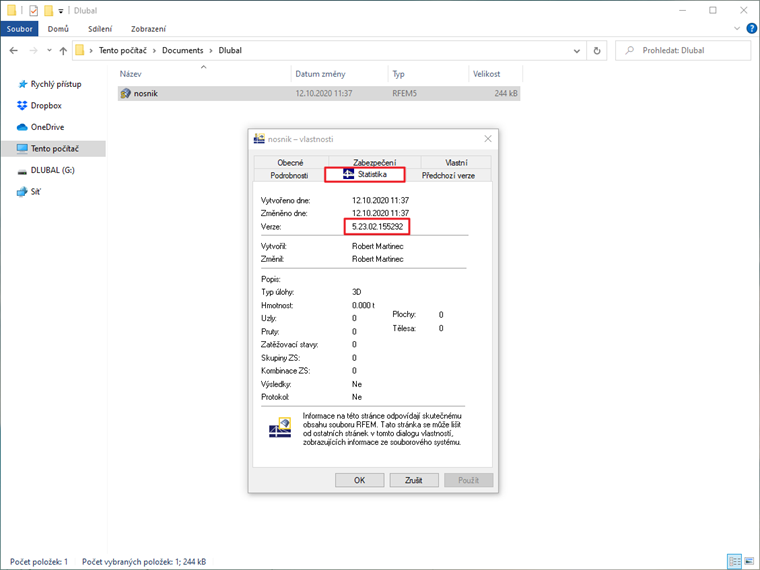
Task: Click the Typ úlohy value 3D
Action: [356, 292]
